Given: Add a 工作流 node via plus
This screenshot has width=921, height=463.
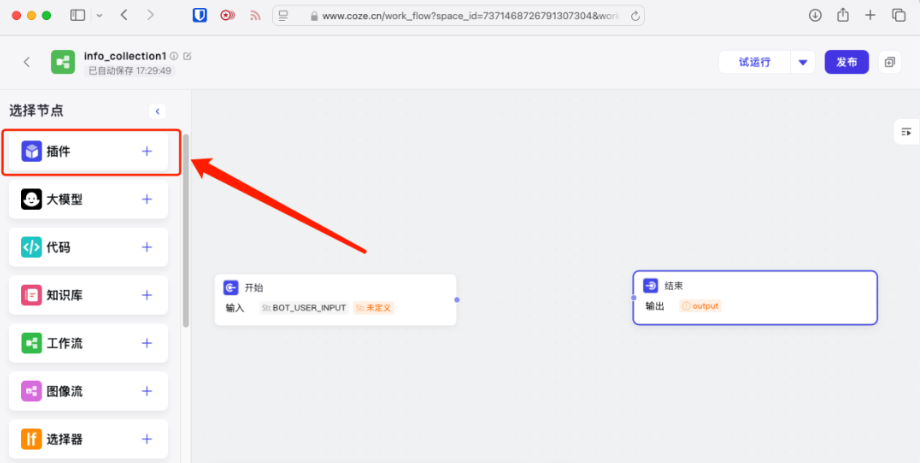Looking at the screenshot, I should 147,343.
